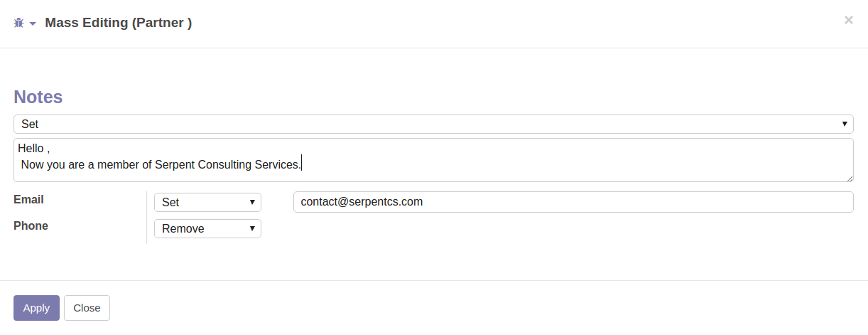The height and width of the screenshot is (335, 868).
Task: Focus the email field containing contact@serpentcs.com
Action: point(573,202)
